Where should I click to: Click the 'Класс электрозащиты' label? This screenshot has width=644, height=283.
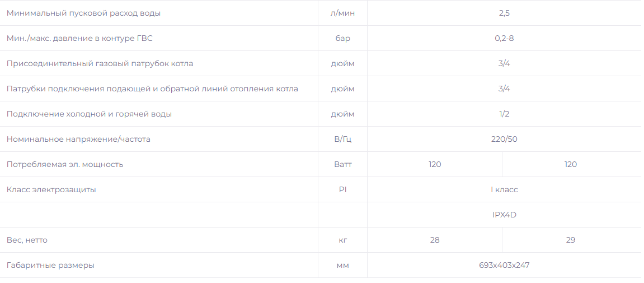click(51, 189)
